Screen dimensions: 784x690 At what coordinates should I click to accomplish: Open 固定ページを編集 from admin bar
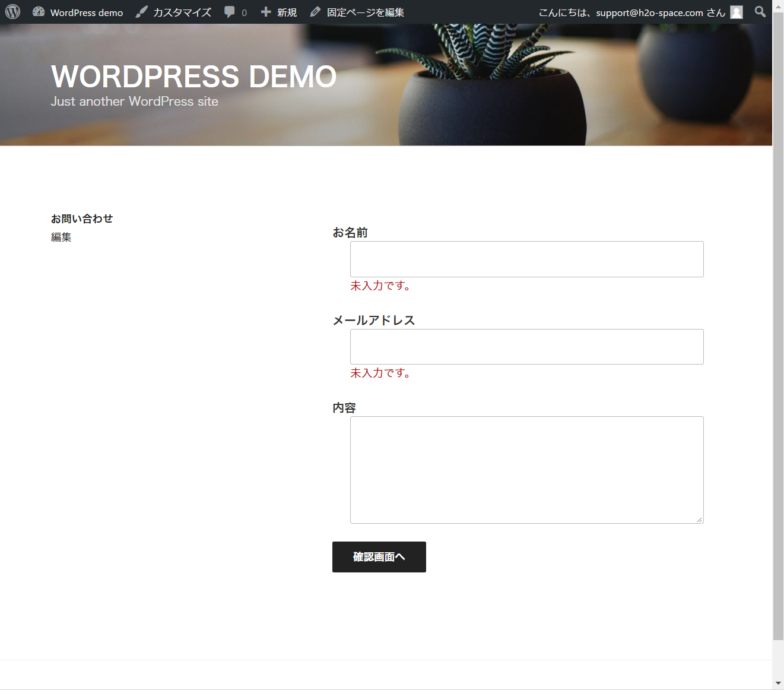(366, 12)
